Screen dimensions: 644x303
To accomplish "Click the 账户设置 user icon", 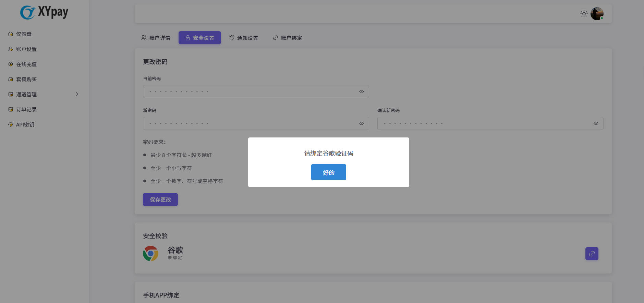I will [11, 49].
